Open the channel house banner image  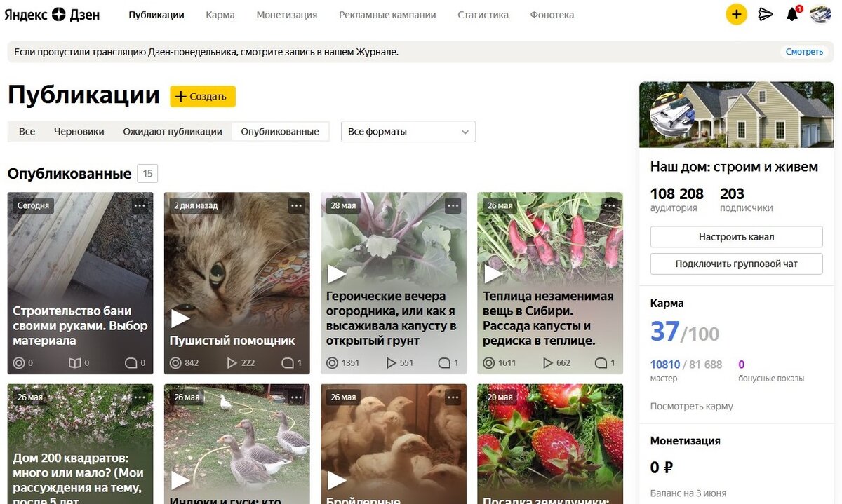[736, 115]
